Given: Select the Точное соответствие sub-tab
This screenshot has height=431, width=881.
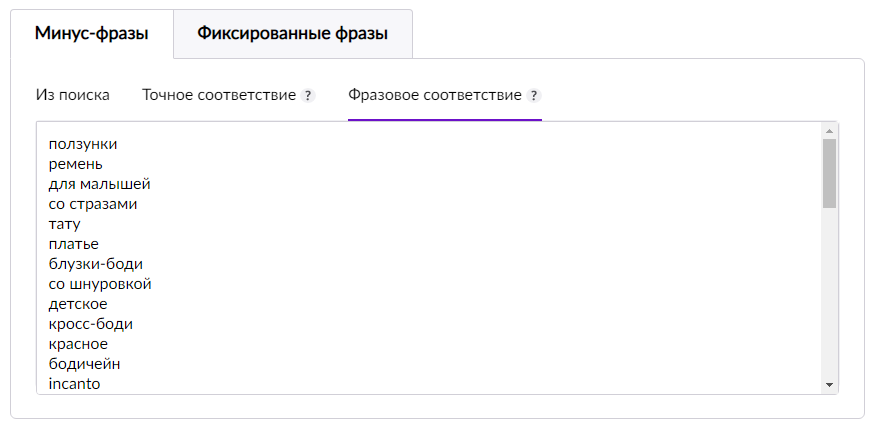Looking at the screenshot, I should [x=219, y=96].
